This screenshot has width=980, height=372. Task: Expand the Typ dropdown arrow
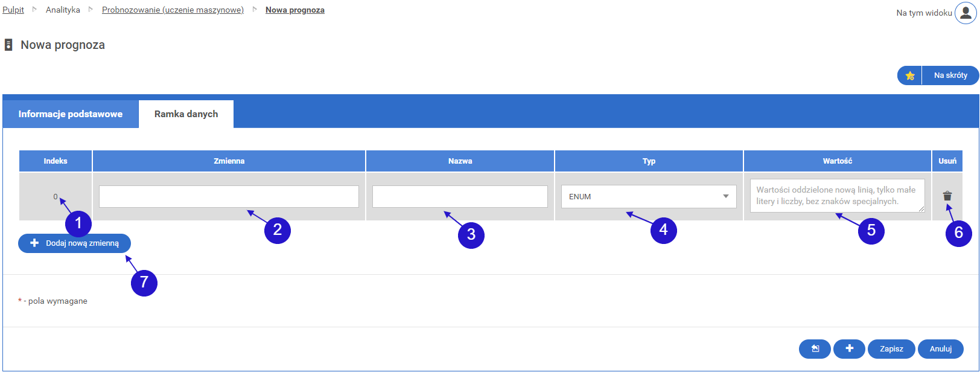[726, 197]
